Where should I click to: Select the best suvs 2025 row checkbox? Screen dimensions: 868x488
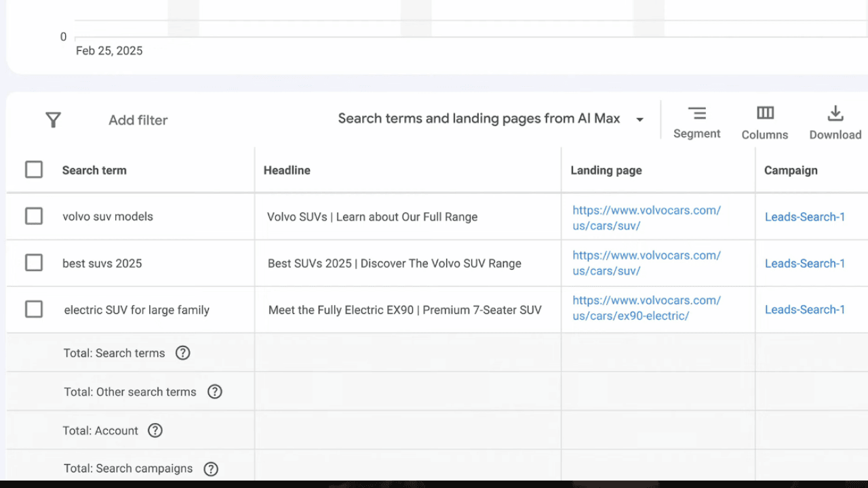point(34,262)
